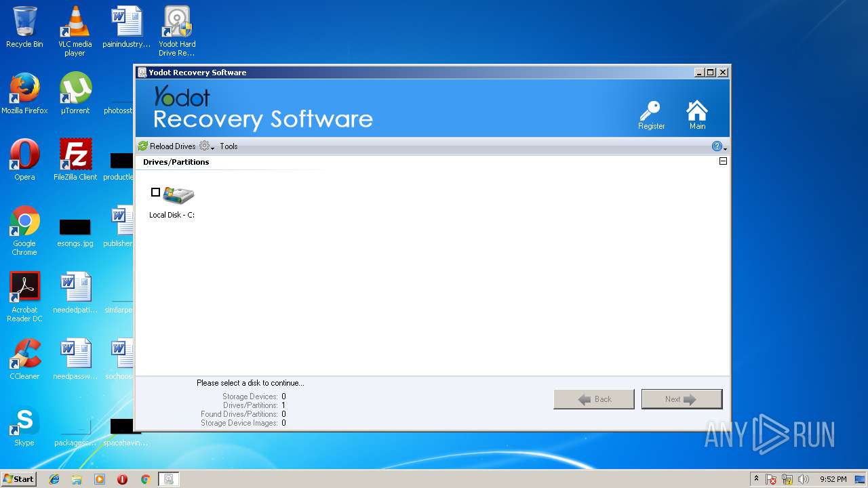Launch Opera desktop shortcut
The image size is (868, 488).
click(24, 160)
